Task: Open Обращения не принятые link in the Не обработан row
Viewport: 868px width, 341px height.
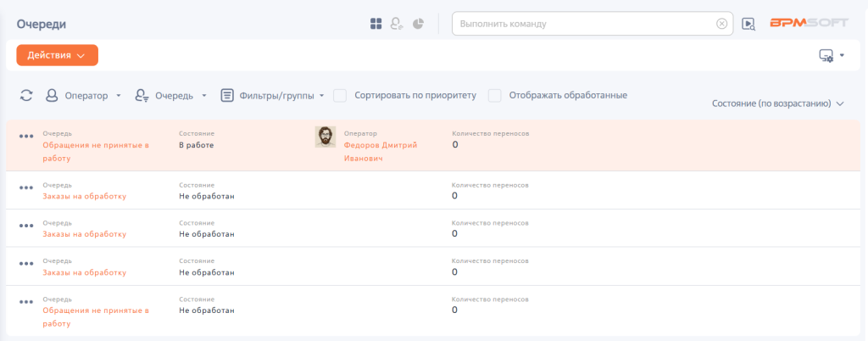Action: 96,317
